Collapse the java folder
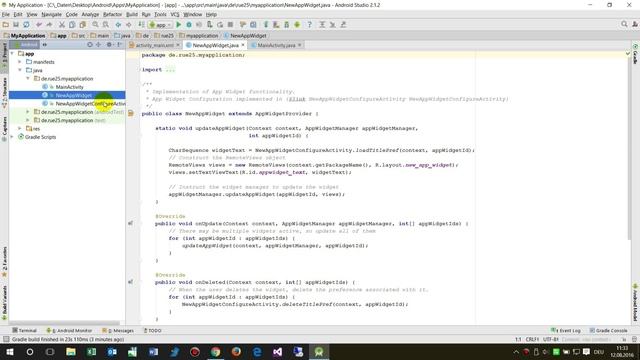Screen dimensions: 640x360 click(x=20, y=70)
